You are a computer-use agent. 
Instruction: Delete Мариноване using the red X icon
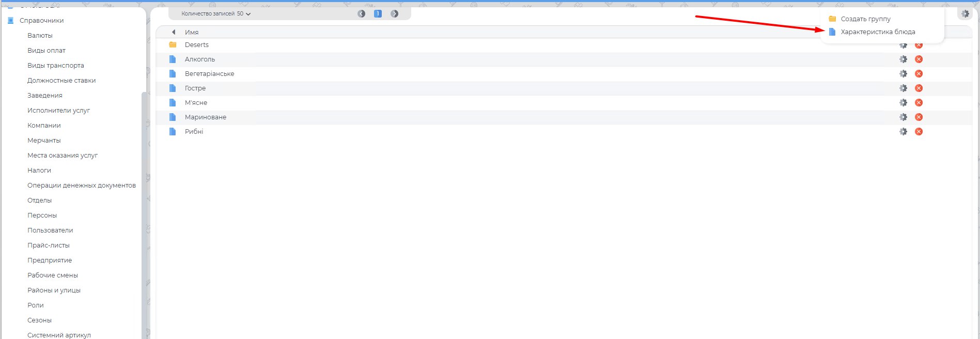click(x=919, y=117)
